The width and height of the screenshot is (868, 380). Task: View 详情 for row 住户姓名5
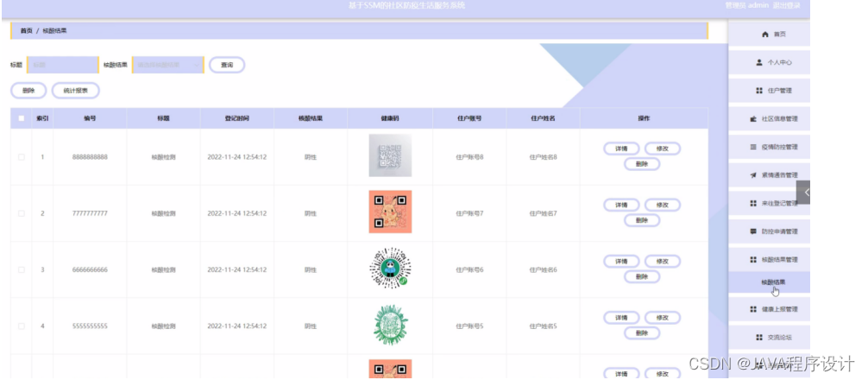pos(621,318)
